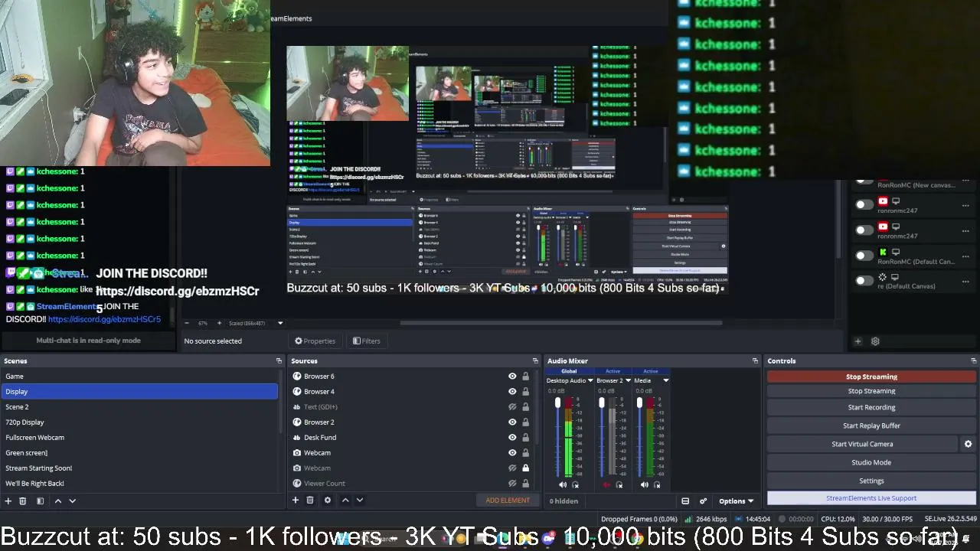Lock the Browser 6 source
Screen dimensions: 980x551
tap(525, 377)
